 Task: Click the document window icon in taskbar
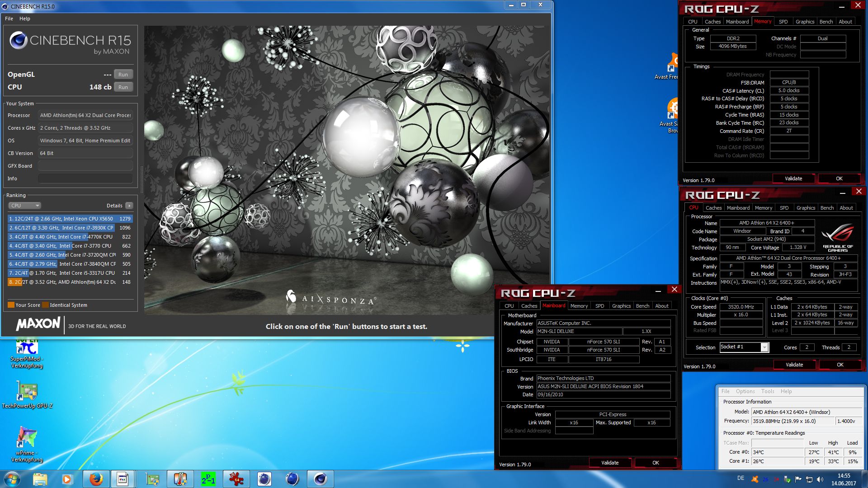coord(123,479)
